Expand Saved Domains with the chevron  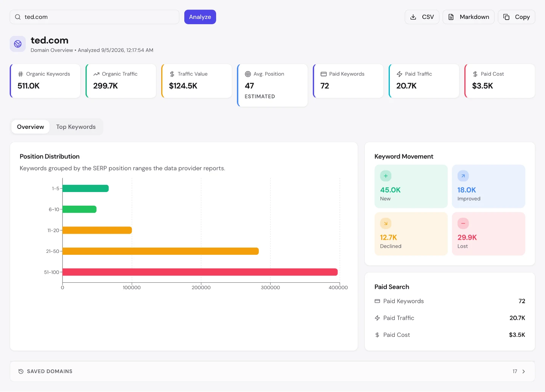(524, 372)
